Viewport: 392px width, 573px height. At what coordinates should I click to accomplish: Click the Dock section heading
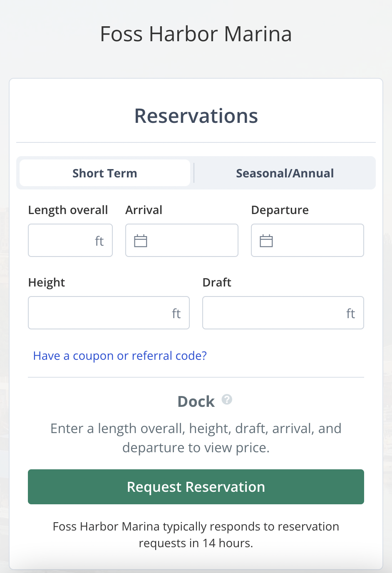[x=196, y=401]
